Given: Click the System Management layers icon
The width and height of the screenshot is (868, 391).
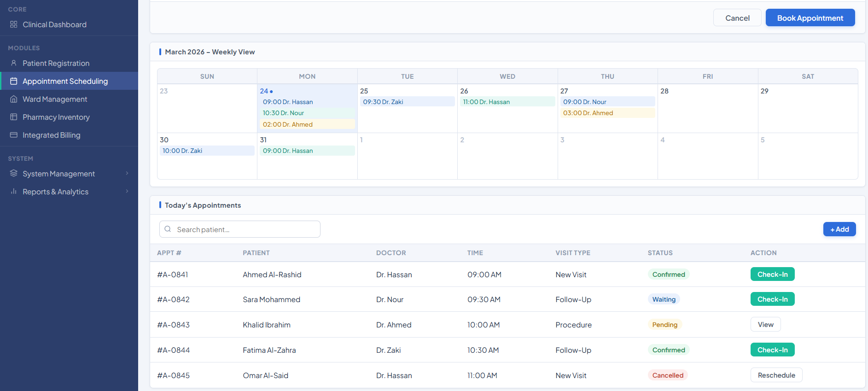Looking at the screenshot, I should coord(14,174).
